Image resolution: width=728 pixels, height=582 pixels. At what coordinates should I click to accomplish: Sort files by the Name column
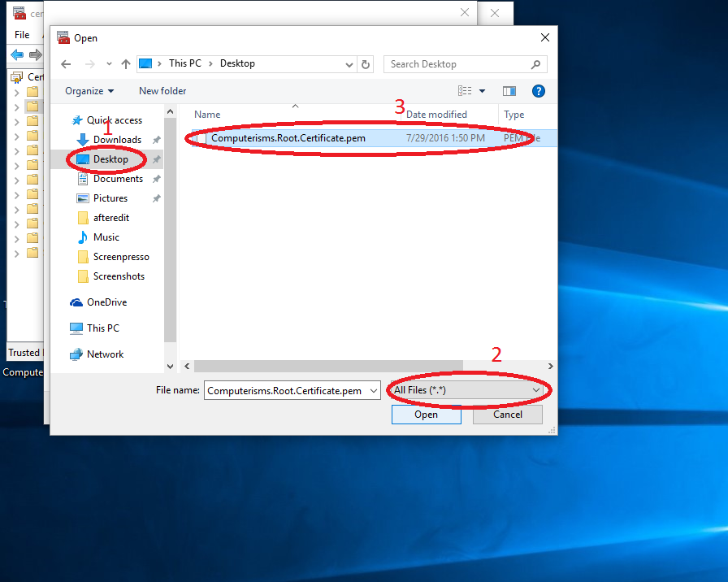[207, 115]
